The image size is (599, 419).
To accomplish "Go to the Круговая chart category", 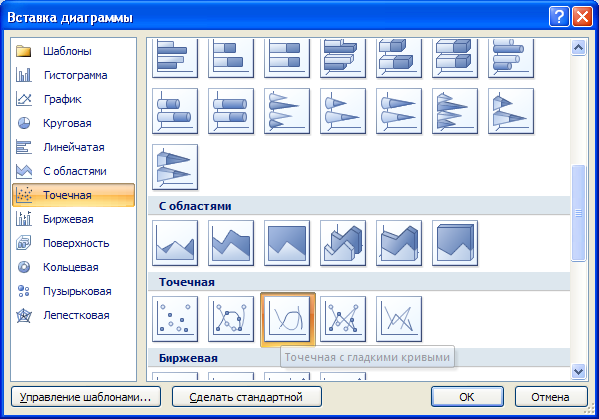I will click(73, 123).
